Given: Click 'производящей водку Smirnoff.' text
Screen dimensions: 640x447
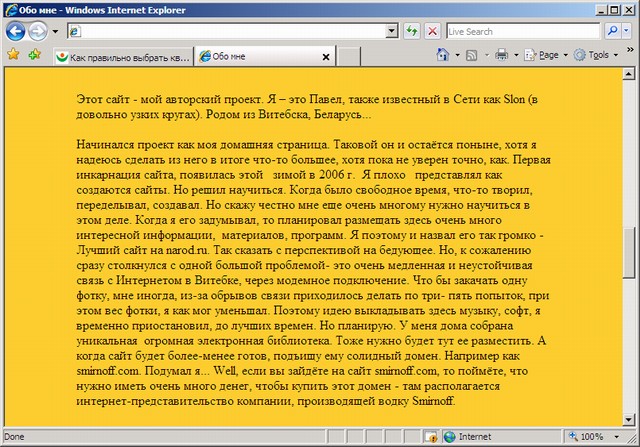Looking at the screenshot, I should 376,401.
